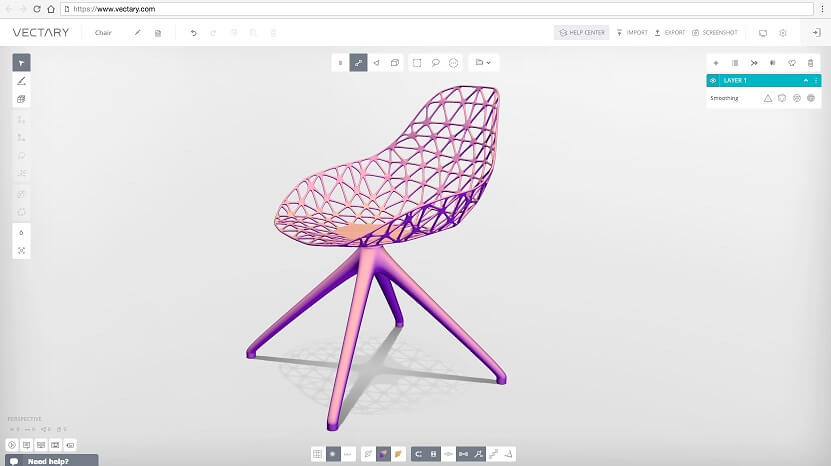Image resolution: width=831 pixels, height=466 pixels.
Task: Redo the last action
Action: [x=213, y=33]
